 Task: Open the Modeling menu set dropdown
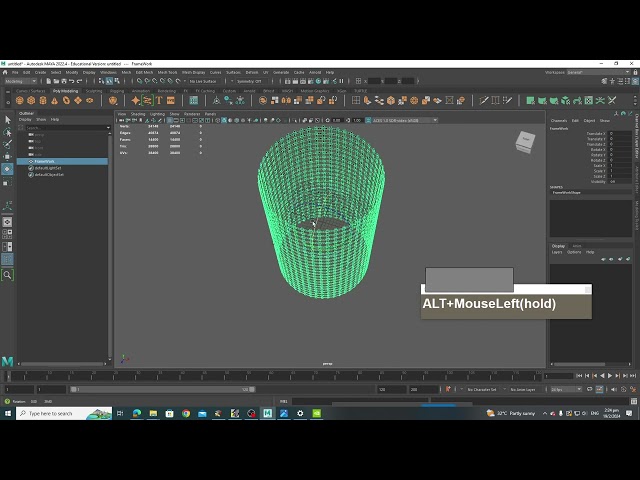tap(20, 81)
